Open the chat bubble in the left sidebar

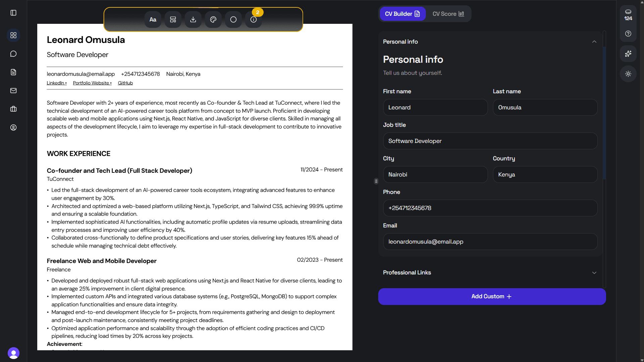13,54
